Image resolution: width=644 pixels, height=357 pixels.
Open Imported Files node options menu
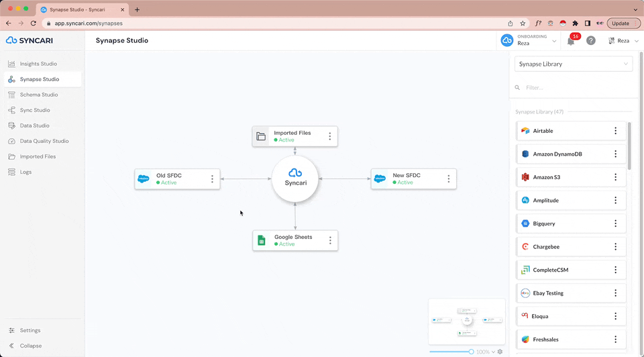coord(330,136)
